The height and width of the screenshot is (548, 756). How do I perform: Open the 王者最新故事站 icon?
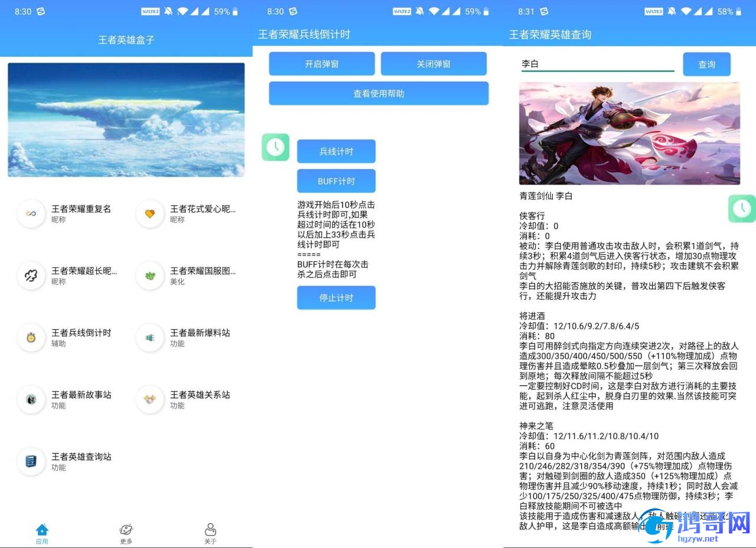tap(31, 400)
